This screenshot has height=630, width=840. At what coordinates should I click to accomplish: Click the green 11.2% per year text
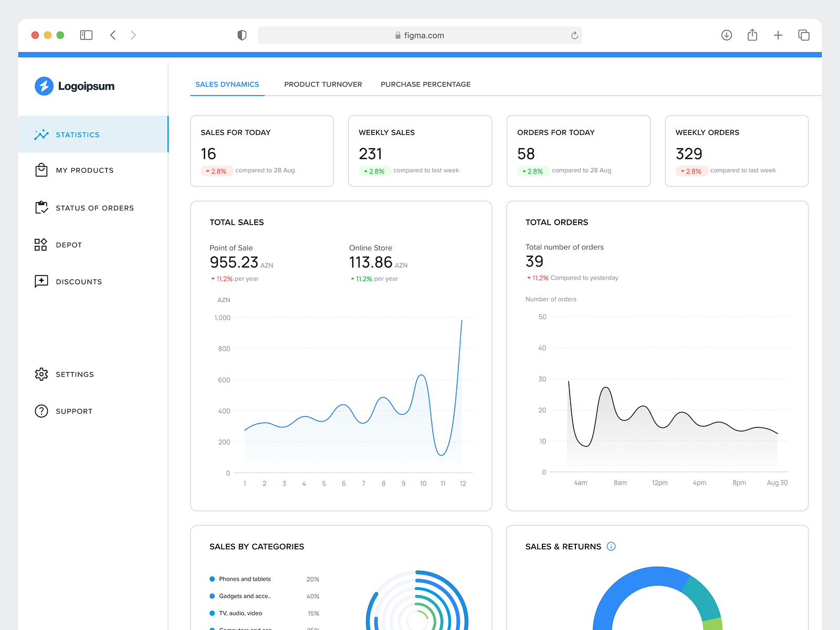pyautogui.click(x=374, y=279)
